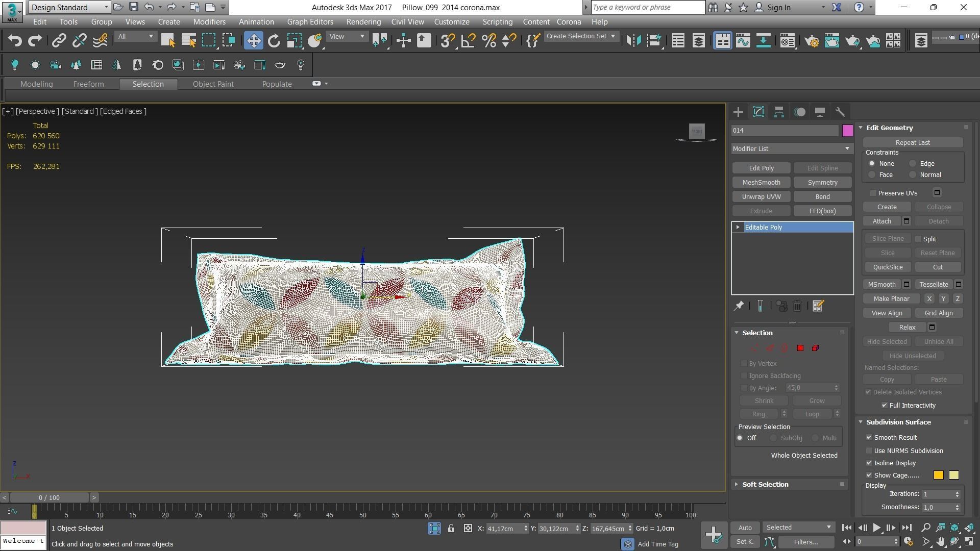The width and height of the screenshot is (980, 551).
Task: Click the Mirror tool icon
Action: [x=633, y=41]
